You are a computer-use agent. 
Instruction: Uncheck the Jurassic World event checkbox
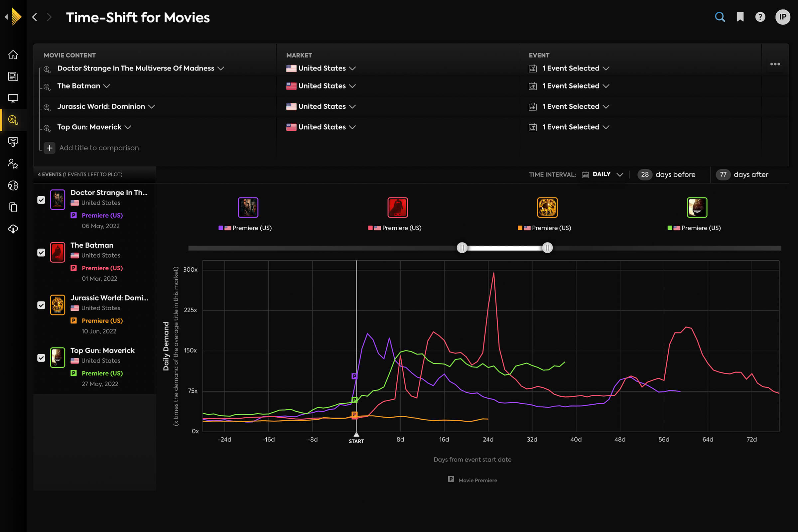coord(41,305)
